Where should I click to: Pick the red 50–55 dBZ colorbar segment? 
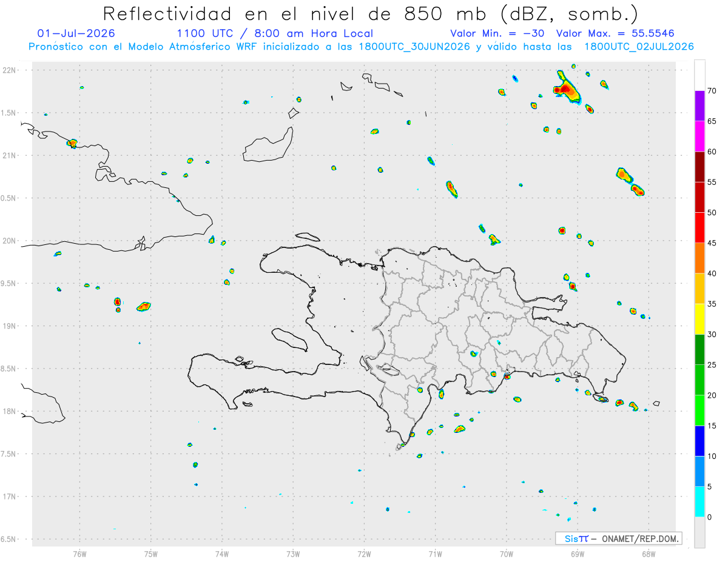699,197
